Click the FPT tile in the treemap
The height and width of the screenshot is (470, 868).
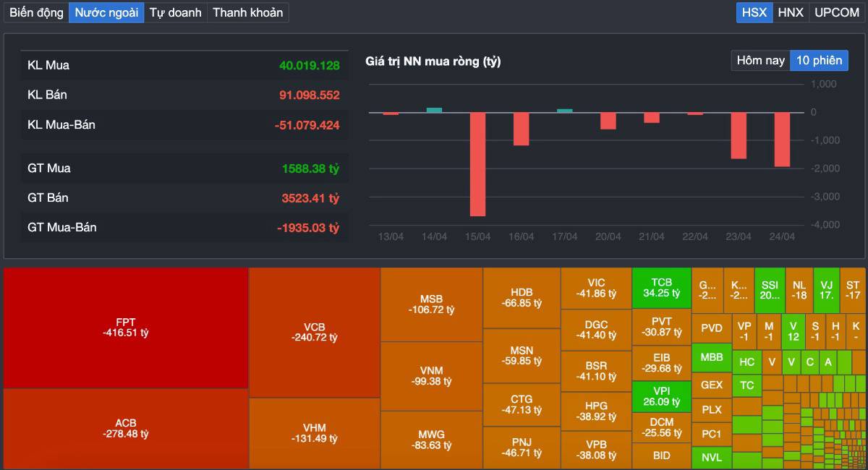tap(126, 328)
